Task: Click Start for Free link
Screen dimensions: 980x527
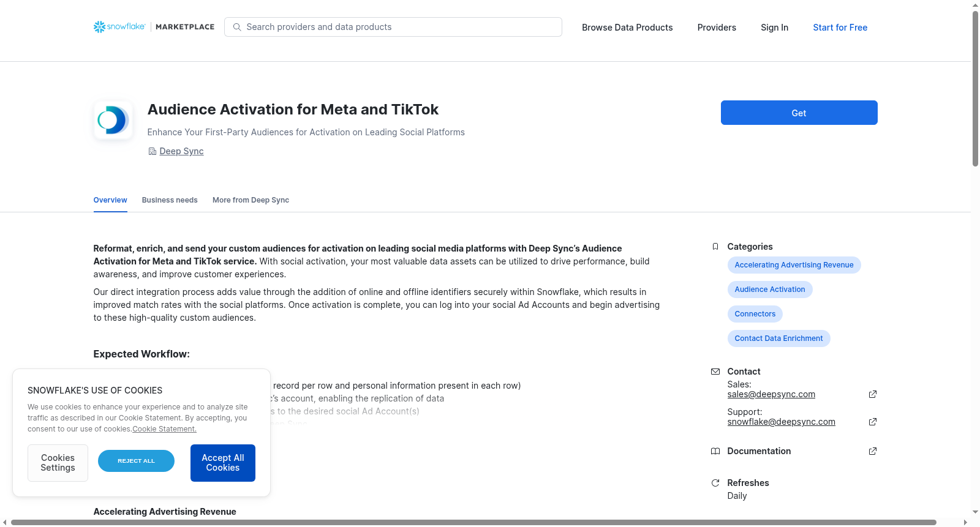Action: point(840,28)
